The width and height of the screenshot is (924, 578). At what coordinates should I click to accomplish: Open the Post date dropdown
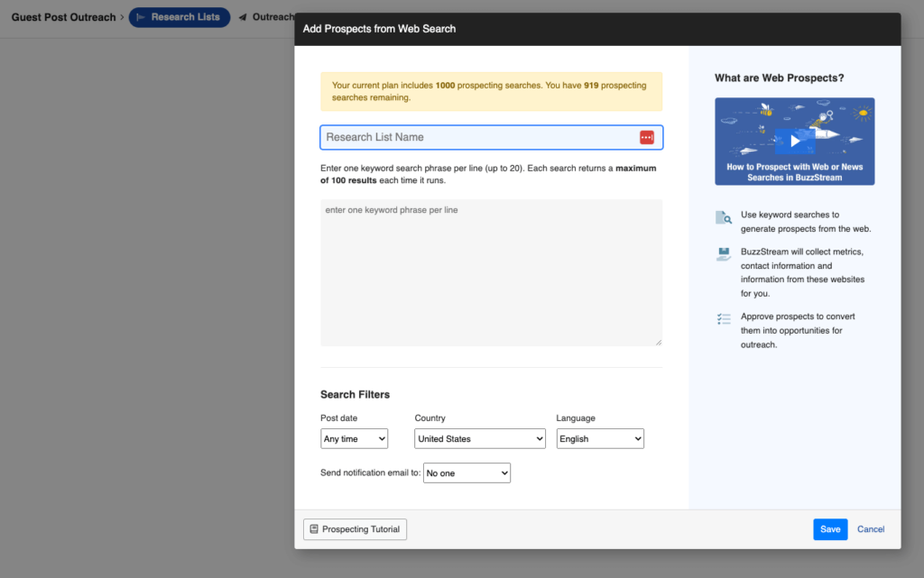point(354,438)
